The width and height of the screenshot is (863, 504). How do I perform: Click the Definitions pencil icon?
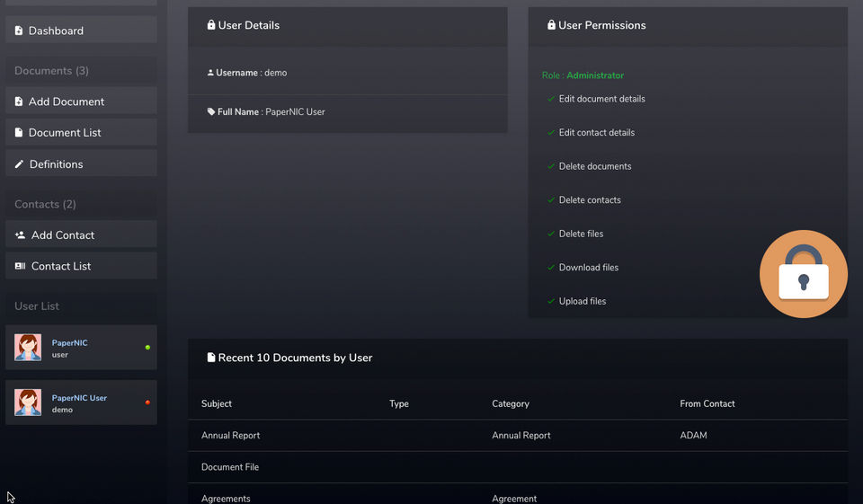[x=20, y=164]
